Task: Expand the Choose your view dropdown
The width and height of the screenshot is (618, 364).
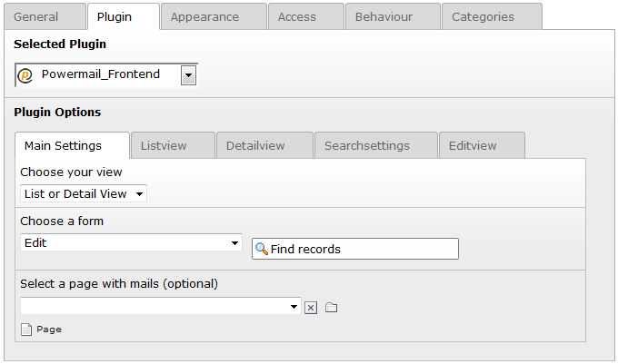Action: pos(84,193)
